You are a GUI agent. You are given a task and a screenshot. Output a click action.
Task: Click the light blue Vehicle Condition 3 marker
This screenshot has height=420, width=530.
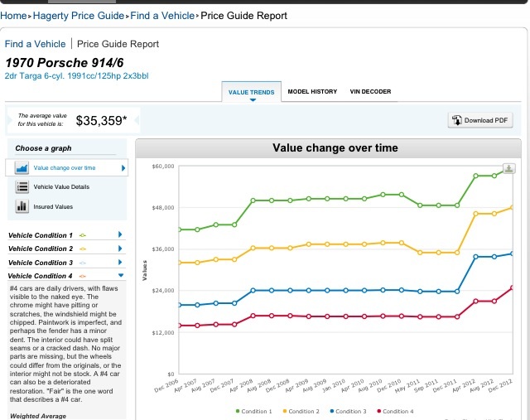83,263
